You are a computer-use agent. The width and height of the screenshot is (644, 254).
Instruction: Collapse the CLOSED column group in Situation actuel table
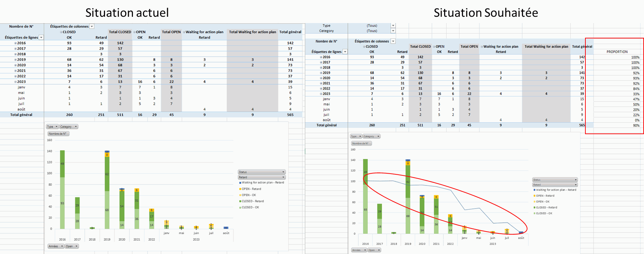point(61,32)
